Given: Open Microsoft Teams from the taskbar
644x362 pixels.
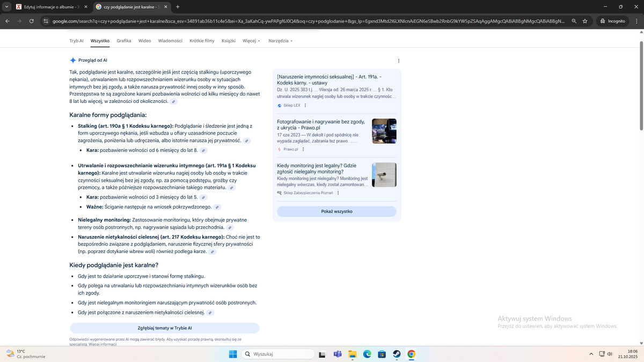Looking at the screenshot, I should pos(338,354).
